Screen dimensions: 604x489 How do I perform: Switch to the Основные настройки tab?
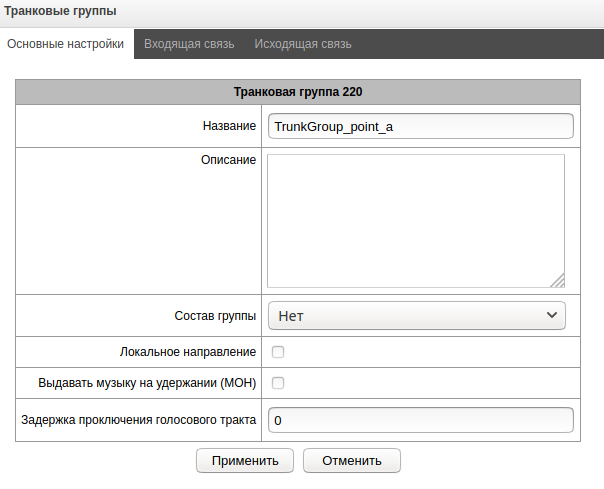pos(66,44)
